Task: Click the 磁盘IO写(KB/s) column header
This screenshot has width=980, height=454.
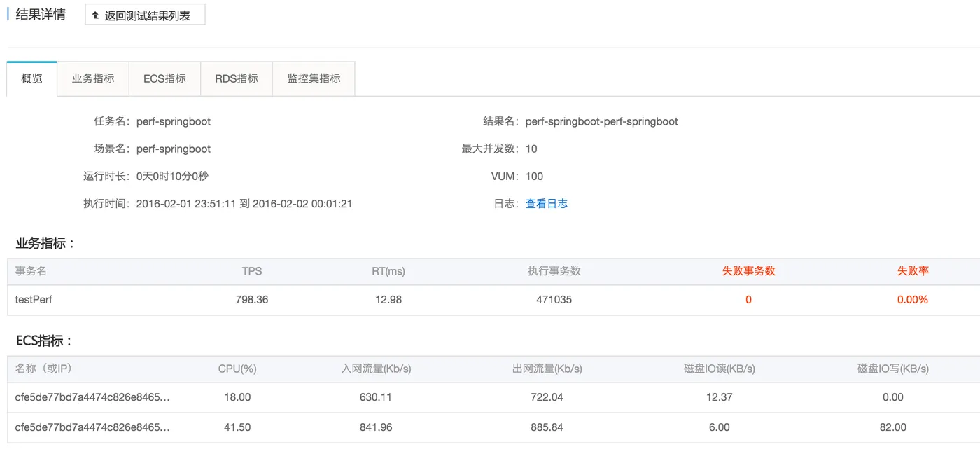Action: [892, 369]
